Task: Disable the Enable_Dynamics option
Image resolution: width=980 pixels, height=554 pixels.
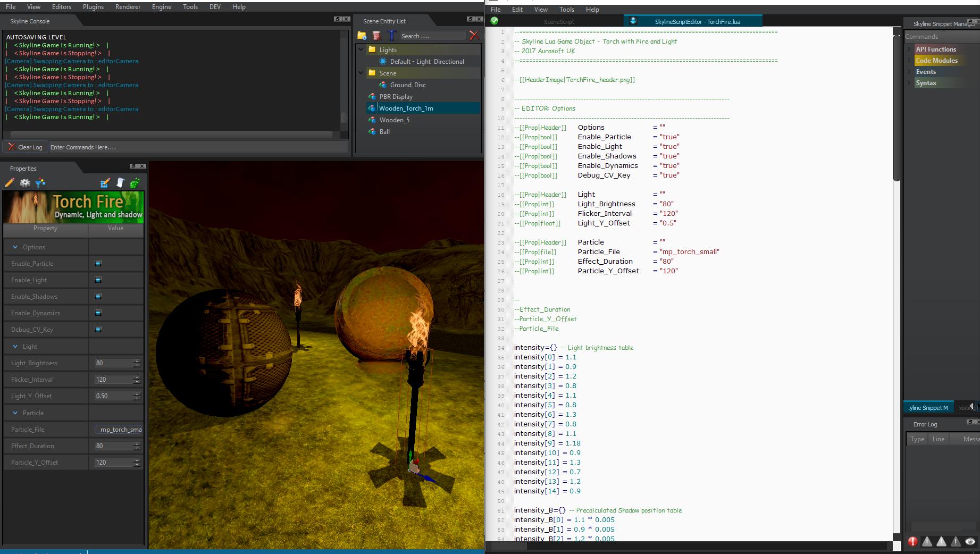Action: [x=97, y=313]
